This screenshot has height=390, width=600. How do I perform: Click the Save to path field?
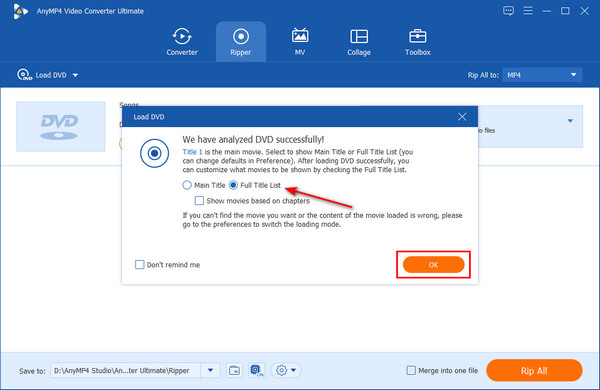click(125, 370)
